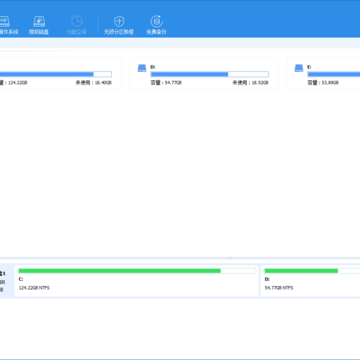Select the 124.22GB partition usage bar in top row

pos(56,74)
